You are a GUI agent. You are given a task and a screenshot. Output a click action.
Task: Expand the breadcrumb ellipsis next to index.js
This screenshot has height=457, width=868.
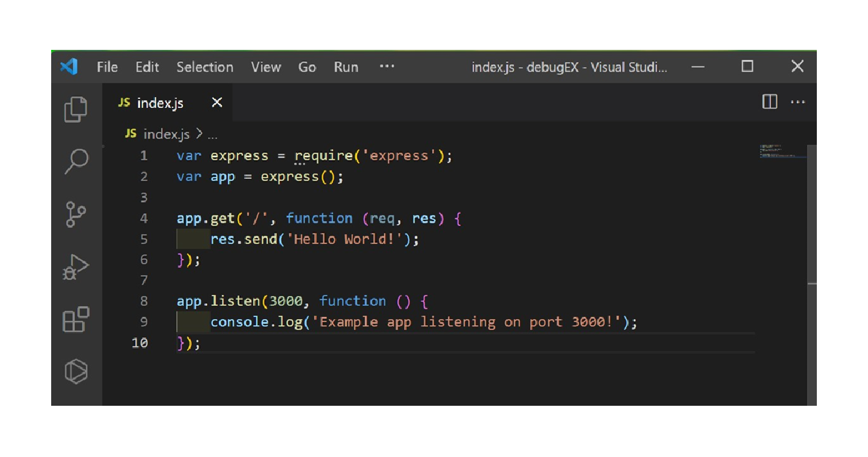click(212, 134)
